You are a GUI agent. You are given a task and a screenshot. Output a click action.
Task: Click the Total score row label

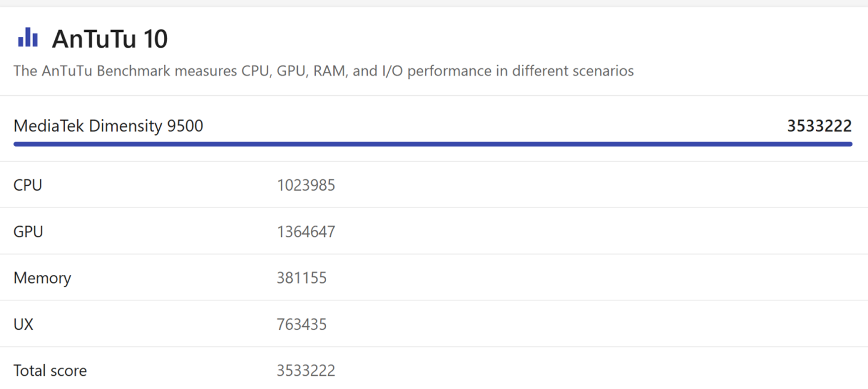coord(50,370)
